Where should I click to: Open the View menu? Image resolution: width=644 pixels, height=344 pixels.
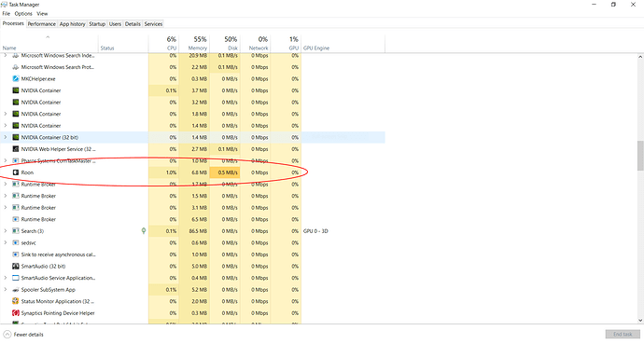coord(42,14)
